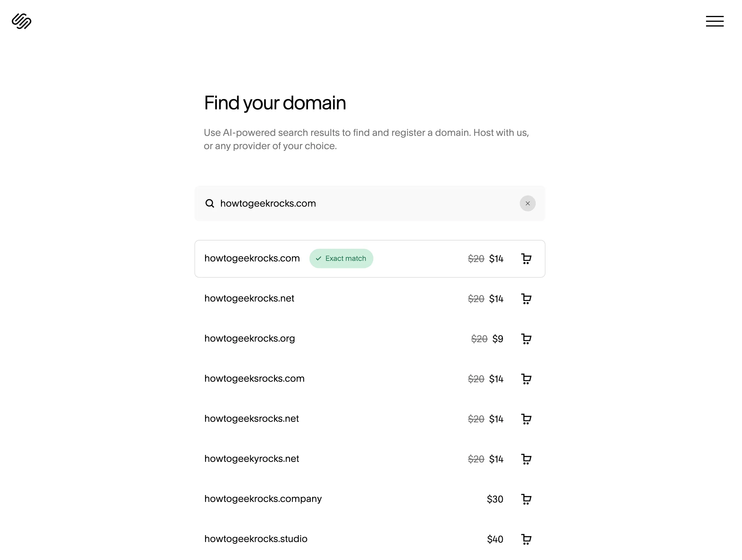
Task: Clear the domain search field
Action: point(527,203)
